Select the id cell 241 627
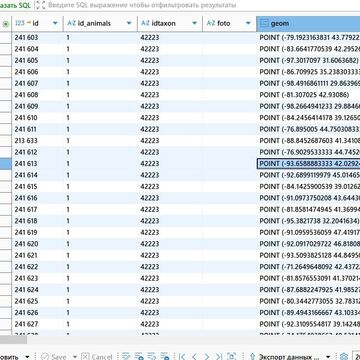 pyautogui.click(x=37, y=324)
